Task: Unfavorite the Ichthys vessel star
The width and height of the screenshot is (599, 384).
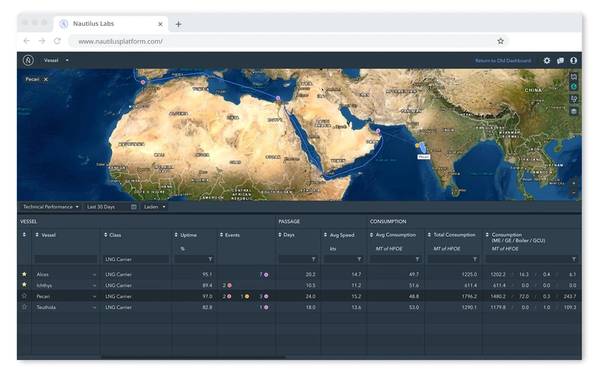Action: coord(24,285)
